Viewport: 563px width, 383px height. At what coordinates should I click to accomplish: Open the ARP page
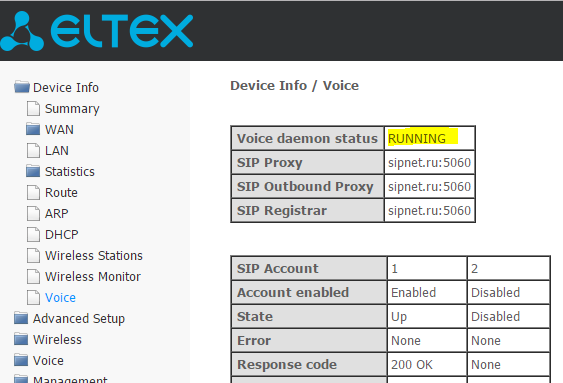click(56, 214)
